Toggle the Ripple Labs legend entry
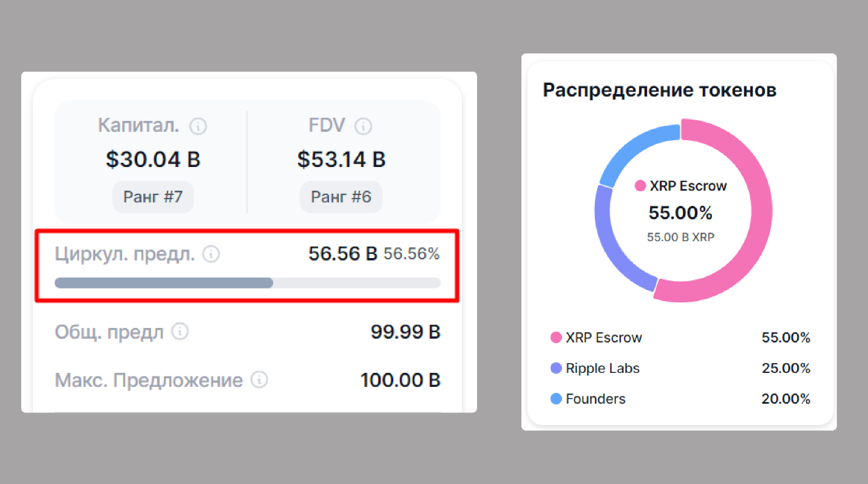868x484 pixels. 603,368
